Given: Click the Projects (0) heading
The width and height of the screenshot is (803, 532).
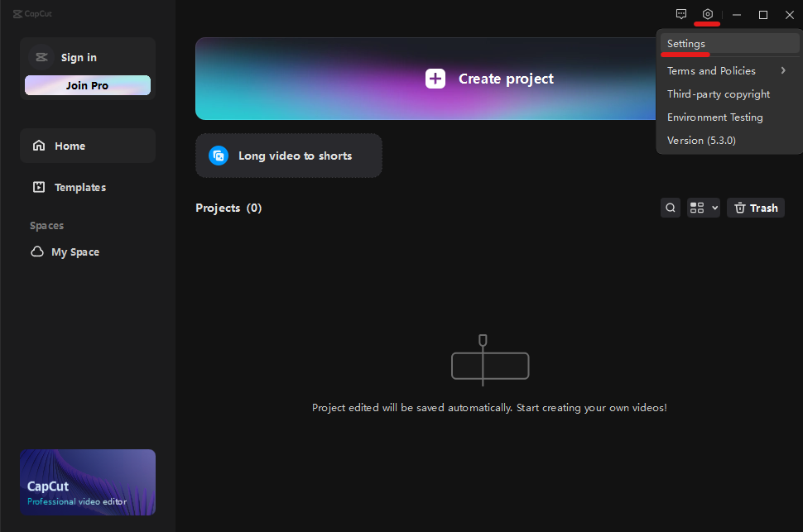Looking at the screenshot, I should pyautogui.click(x=228, y=208).
